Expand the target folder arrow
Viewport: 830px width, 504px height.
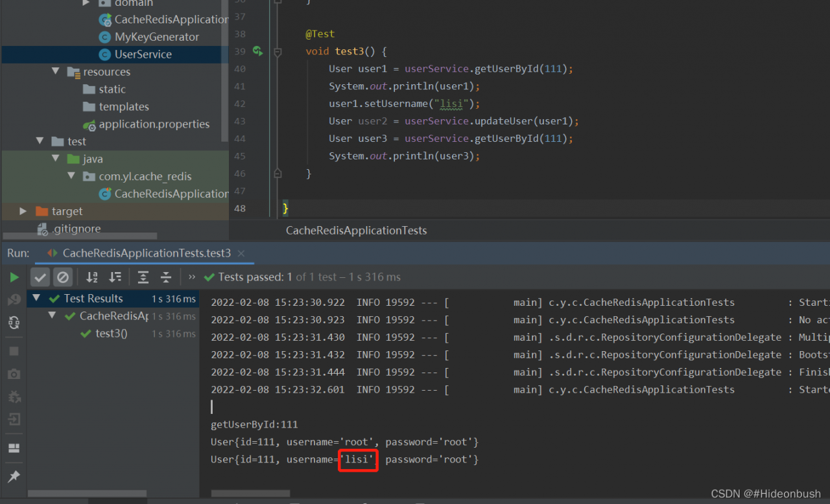(x=23, y=211)
